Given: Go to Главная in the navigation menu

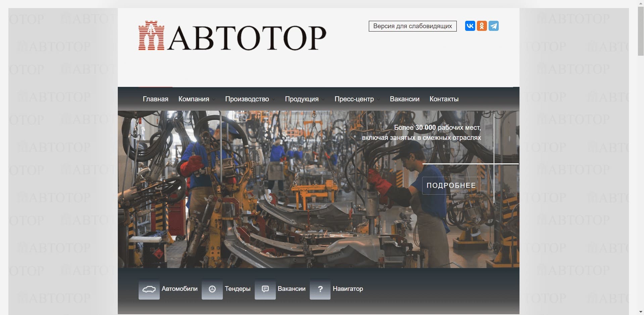Looking at the screenshot, I should point(155,99).
